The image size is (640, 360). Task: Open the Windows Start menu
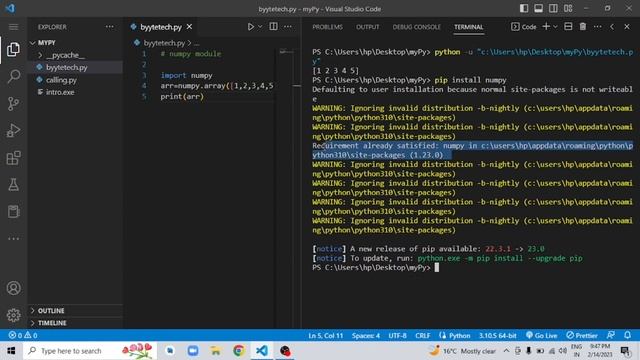point(11,351)
